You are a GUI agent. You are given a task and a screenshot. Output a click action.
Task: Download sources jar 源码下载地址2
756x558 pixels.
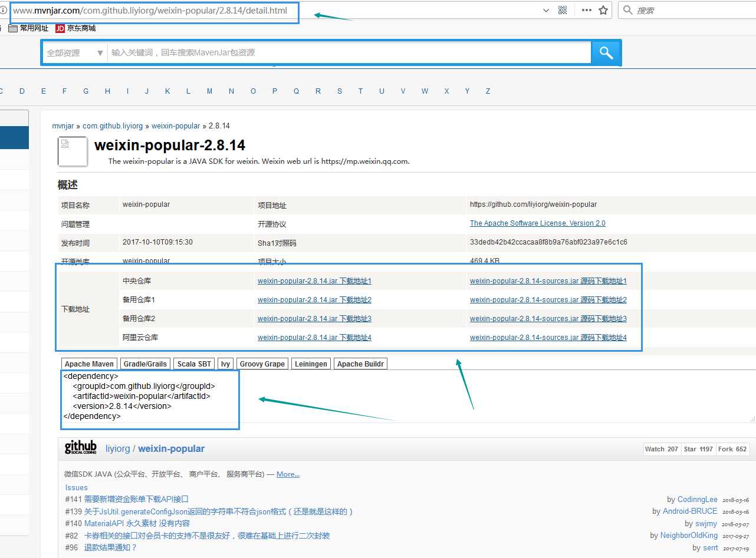[x=548, y=300]
